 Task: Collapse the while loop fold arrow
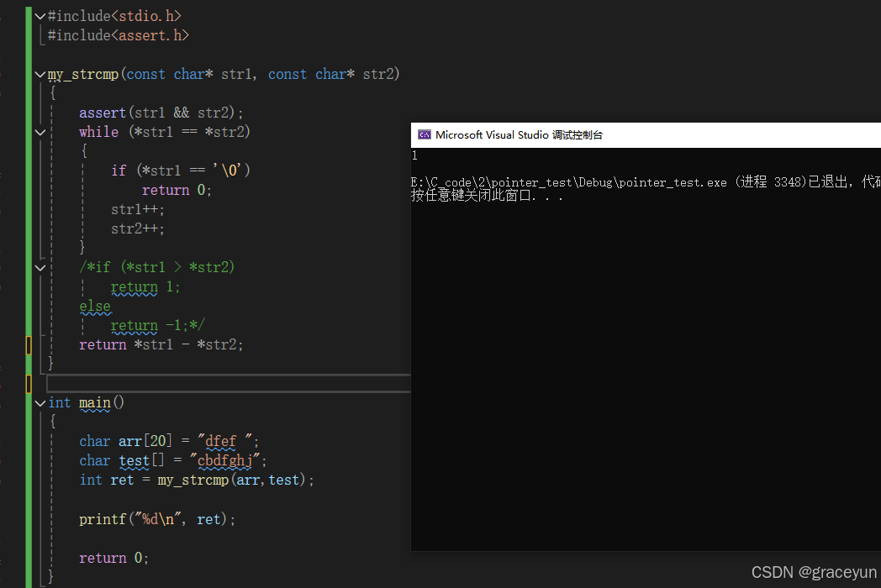pyautogui.click(x=40, y=133)
